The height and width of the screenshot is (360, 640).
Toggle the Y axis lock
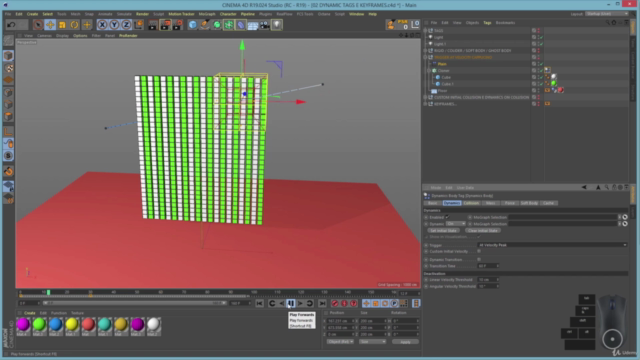(x=114, y=25)
